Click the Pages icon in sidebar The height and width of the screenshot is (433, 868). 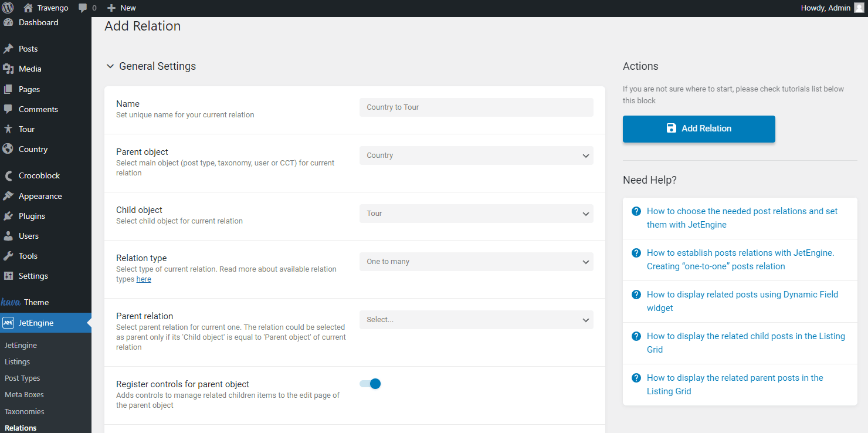point(8,89)
